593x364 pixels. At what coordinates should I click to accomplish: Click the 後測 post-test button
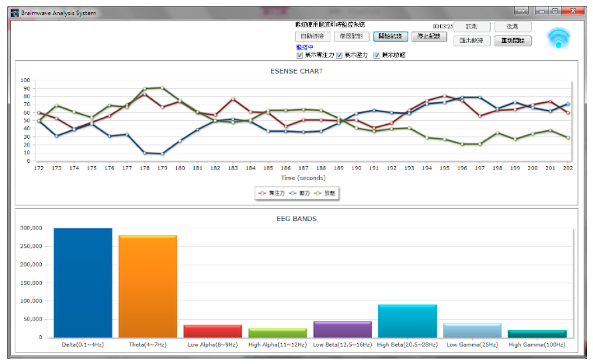[513, 27]
